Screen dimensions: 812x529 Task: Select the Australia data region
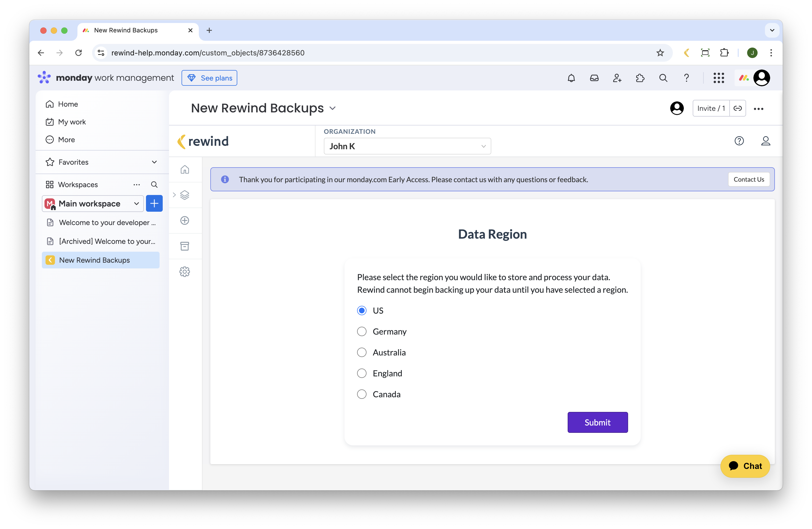(x=362, y=352)
